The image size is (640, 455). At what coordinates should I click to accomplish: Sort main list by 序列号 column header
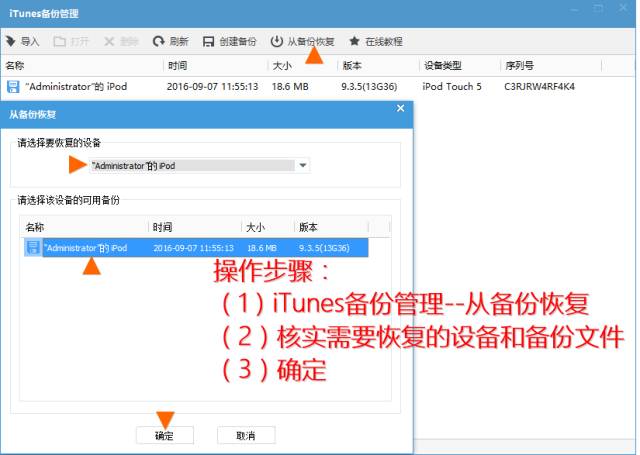click(551, 65)
